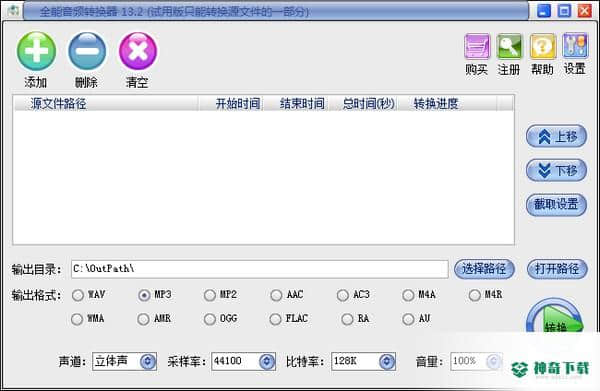Click the blue Delete (删除) button

(x=87, y=51)
